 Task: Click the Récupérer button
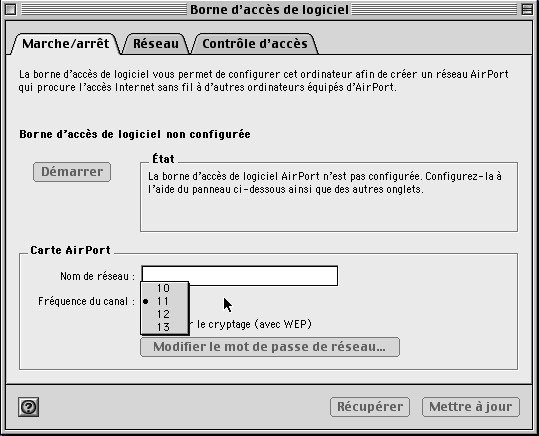point(370,407)
